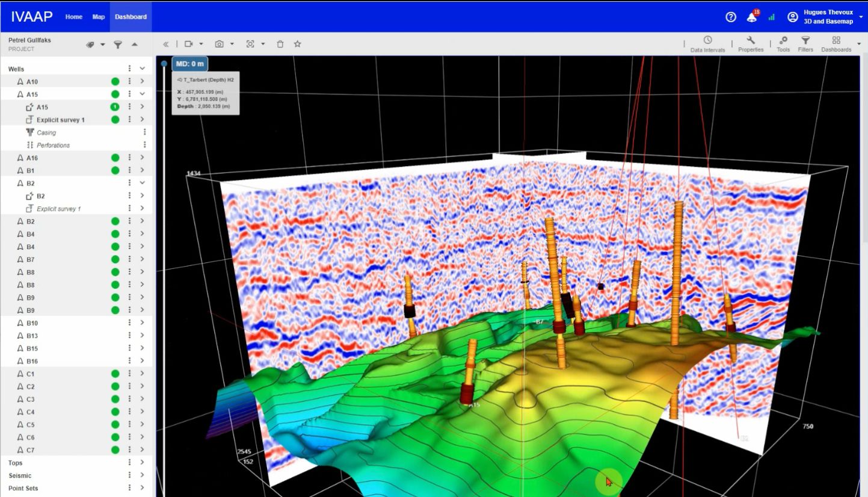Click the Data Intervals clock icon

708,40
